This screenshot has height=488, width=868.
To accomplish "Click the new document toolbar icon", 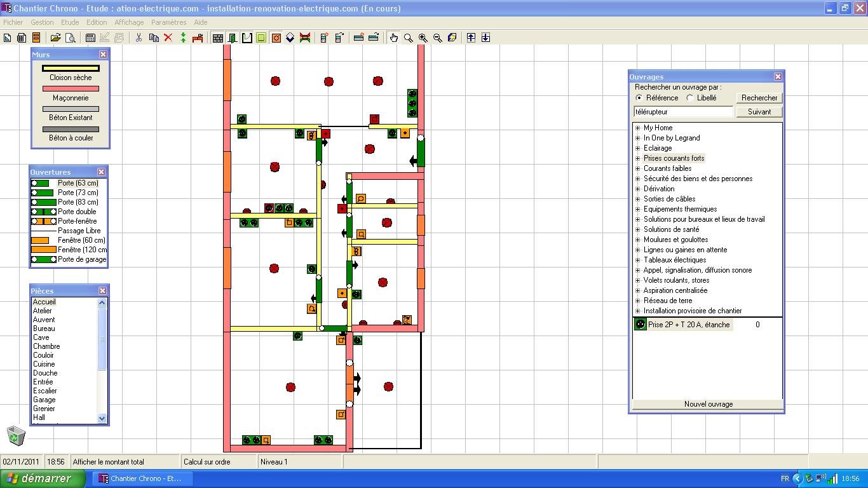I will click(8, 38).
